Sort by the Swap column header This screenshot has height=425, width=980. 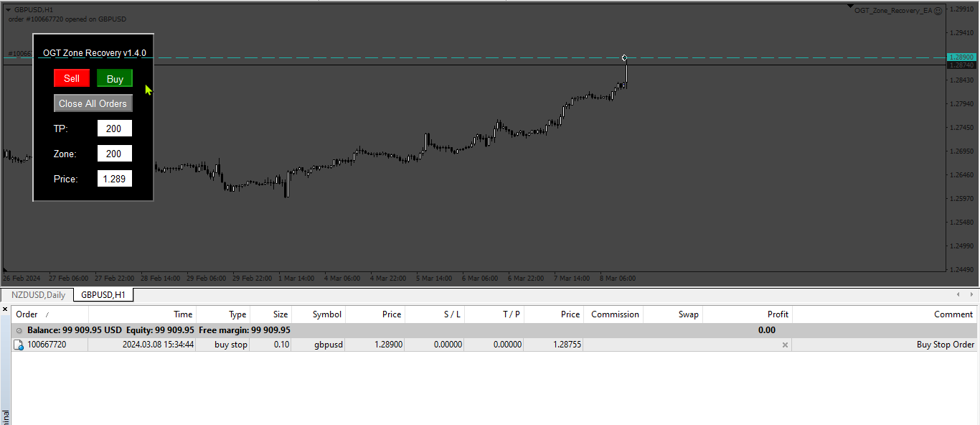673,314
